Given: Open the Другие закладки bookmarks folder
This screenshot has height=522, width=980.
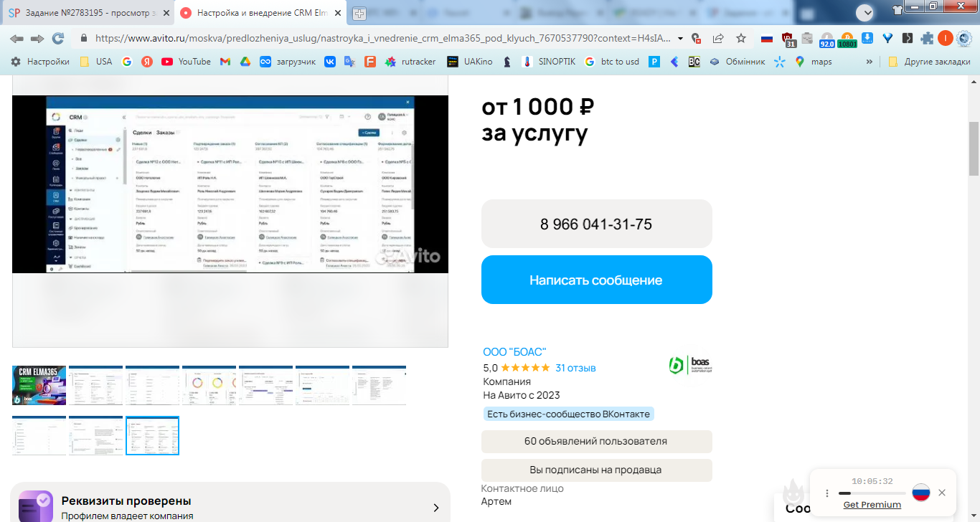Looking at the screenshot, I should coord(928,62).
